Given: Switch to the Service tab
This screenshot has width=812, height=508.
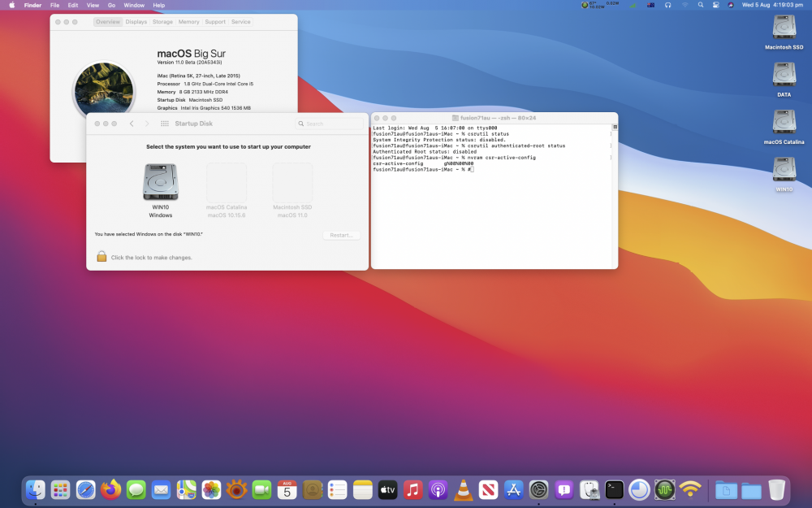Looking at the screenshot, I should pos(241,22).
